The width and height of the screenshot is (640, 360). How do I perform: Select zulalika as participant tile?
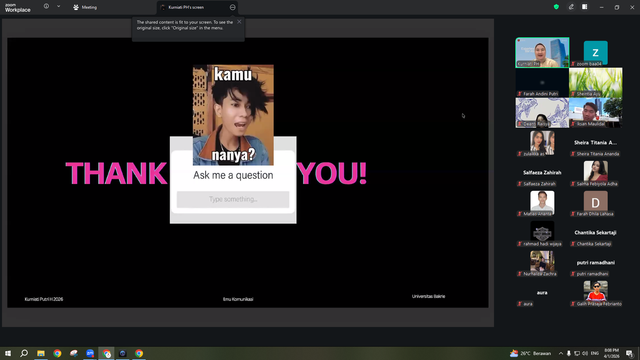coord(542,143)
